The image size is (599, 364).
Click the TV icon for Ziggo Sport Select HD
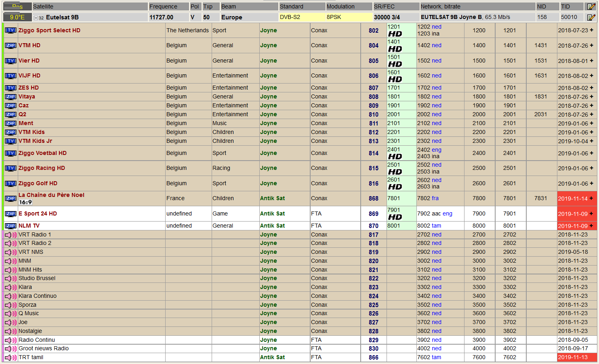point(11,30)
